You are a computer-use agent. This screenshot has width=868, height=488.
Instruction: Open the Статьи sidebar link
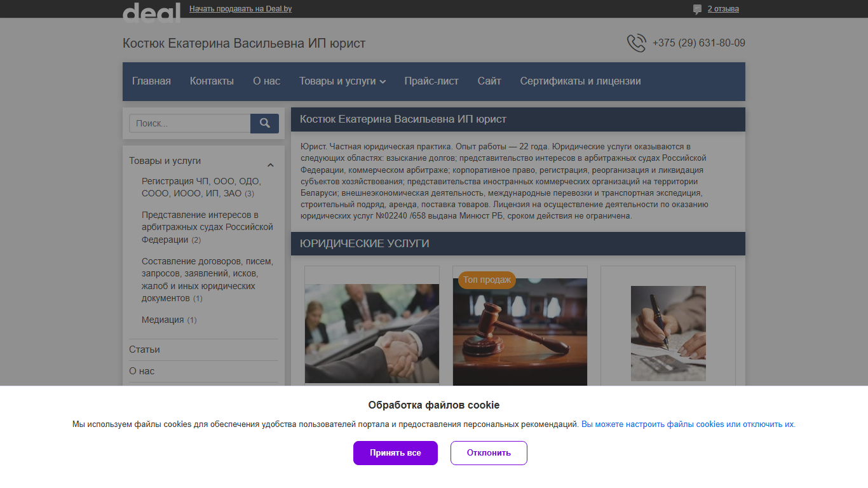click(x=144, y=349)
